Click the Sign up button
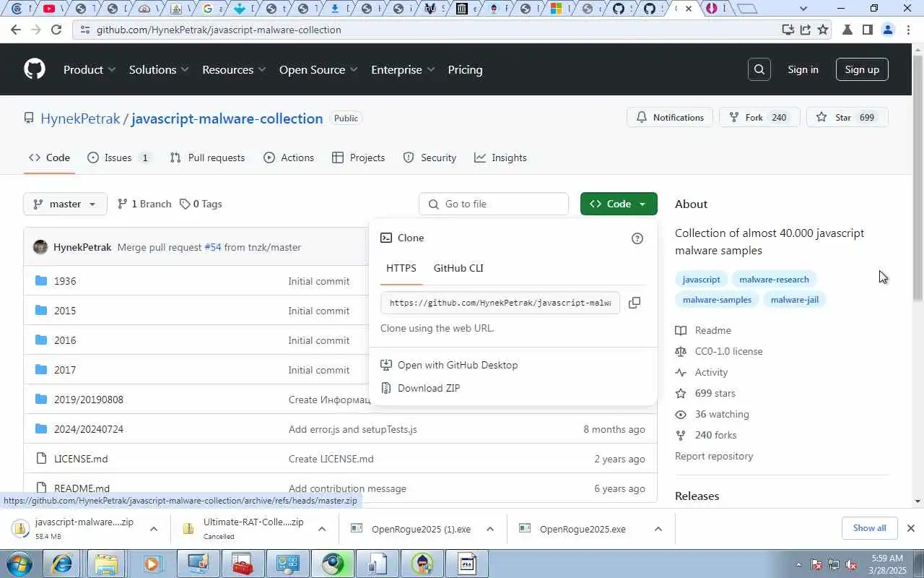Viewport: 924px width, 578px height. click(862, 69)
